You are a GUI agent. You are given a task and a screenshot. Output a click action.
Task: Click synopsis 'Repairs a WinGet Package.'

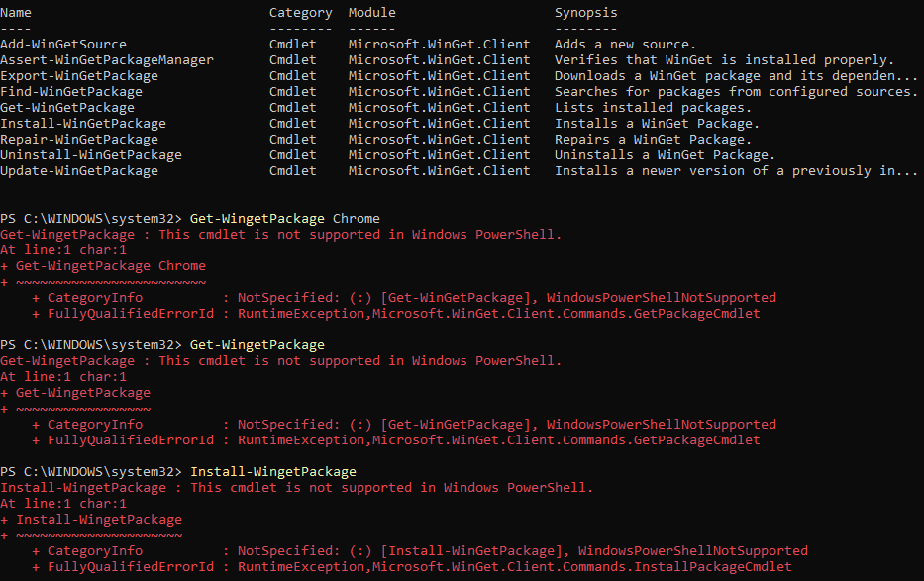click(653, 140)
